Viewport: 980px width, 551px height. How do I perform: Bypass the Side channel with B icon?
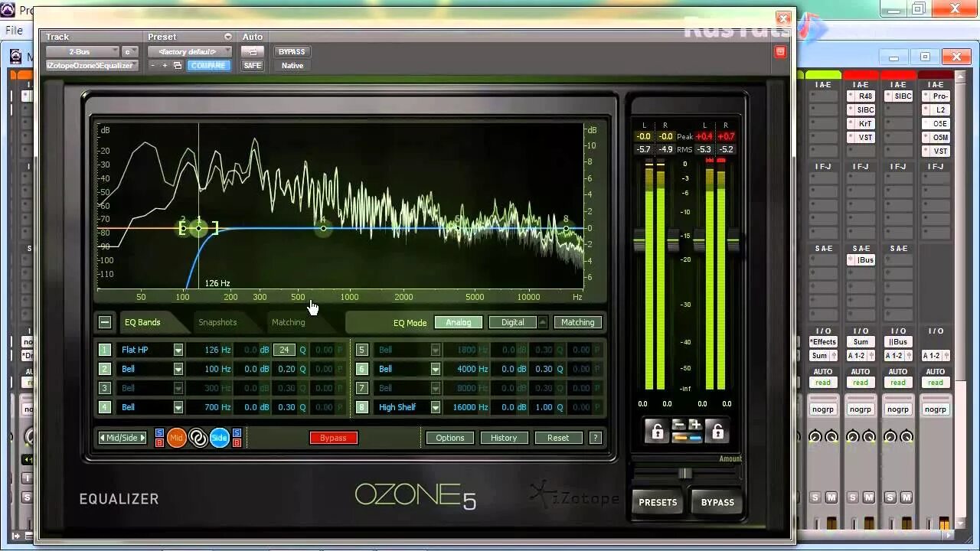237,442
